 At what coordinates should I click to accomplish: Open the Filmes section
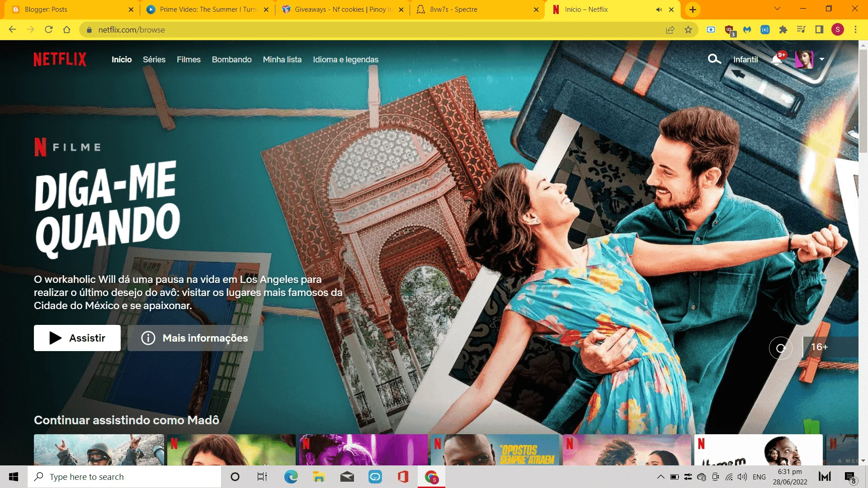coord(189,60)
